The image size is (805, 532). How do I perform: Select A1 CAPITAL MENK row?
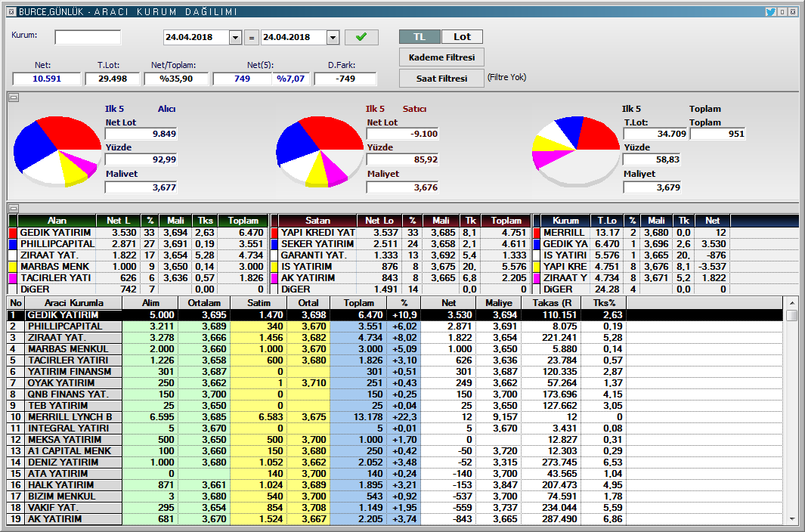[395, 451]
